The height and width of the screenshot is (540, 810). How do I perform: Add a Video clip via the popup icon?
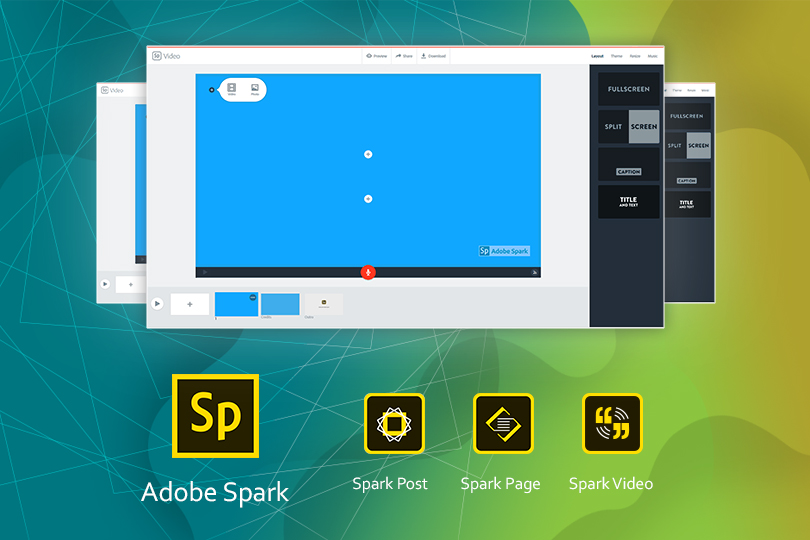231,89
